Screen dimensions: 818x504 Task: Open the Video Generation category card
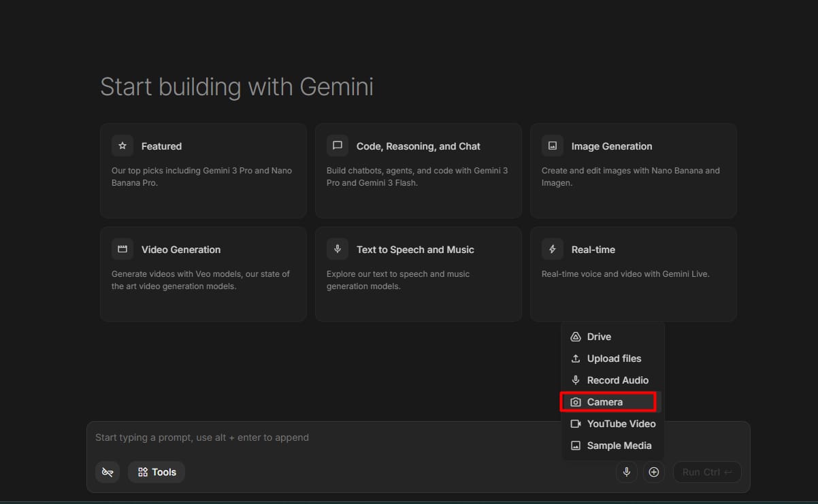click(x=203, y=273)
